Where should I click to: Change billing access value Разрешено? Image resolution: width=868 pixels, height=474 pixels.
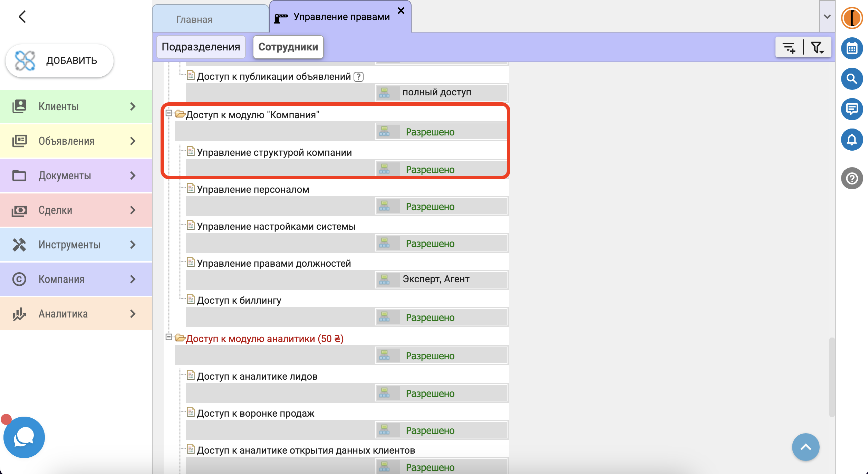coord(430,317)
